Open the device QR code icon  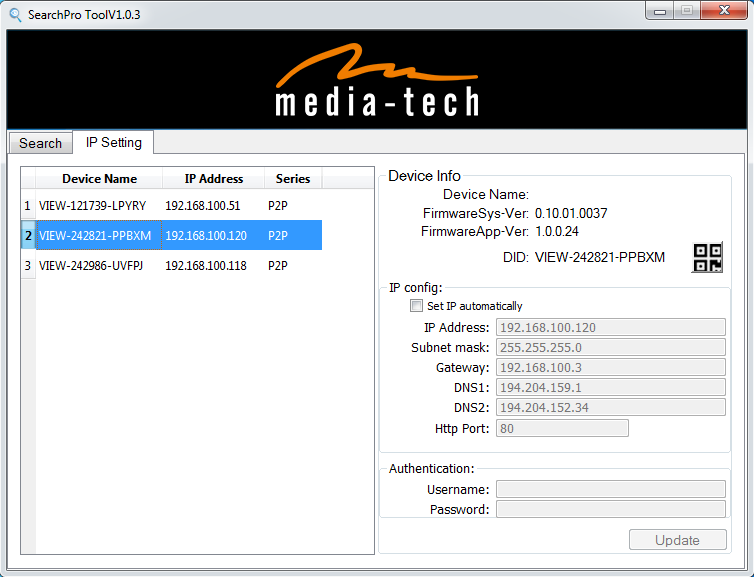click(x=707, y=257)
